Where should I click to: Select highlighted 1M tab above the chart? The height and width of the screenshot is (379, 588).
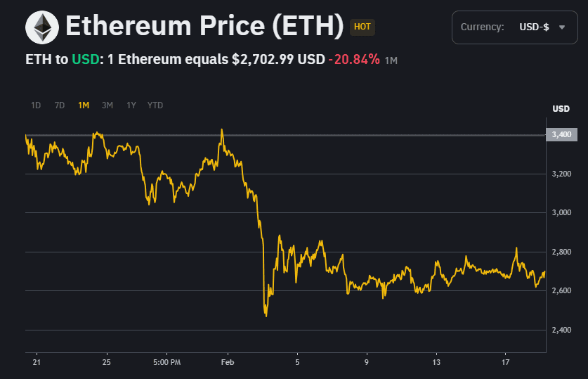coord(84,105)
